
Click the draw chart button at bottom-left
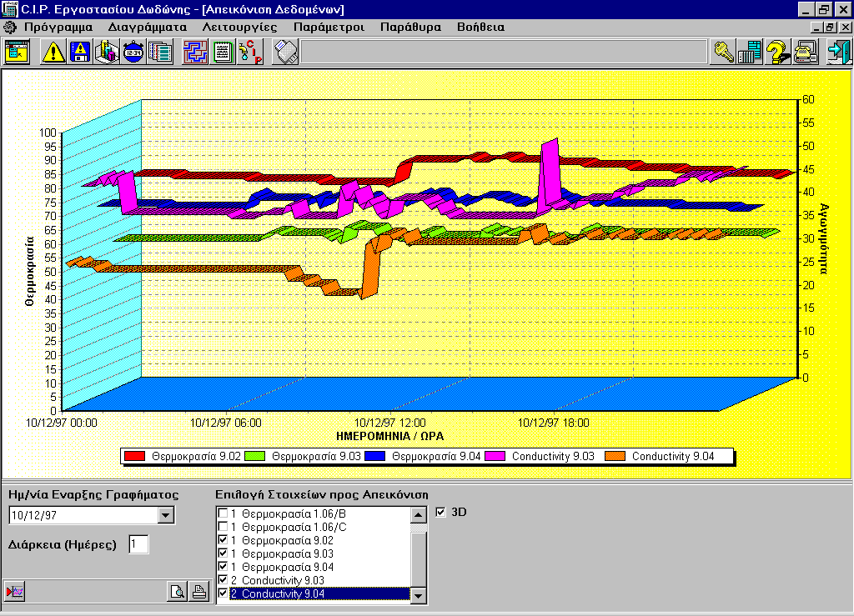tap(16, 592)
